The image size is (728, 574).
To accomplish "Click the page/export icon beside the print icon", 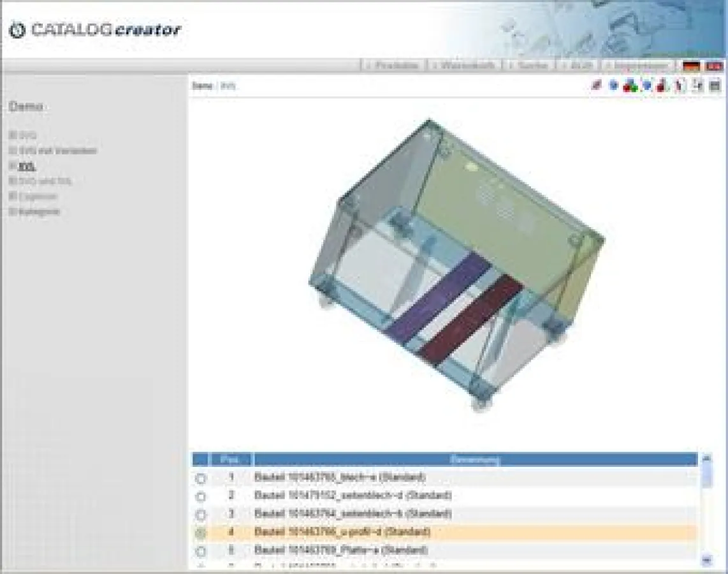I will [x=699, y=86].
